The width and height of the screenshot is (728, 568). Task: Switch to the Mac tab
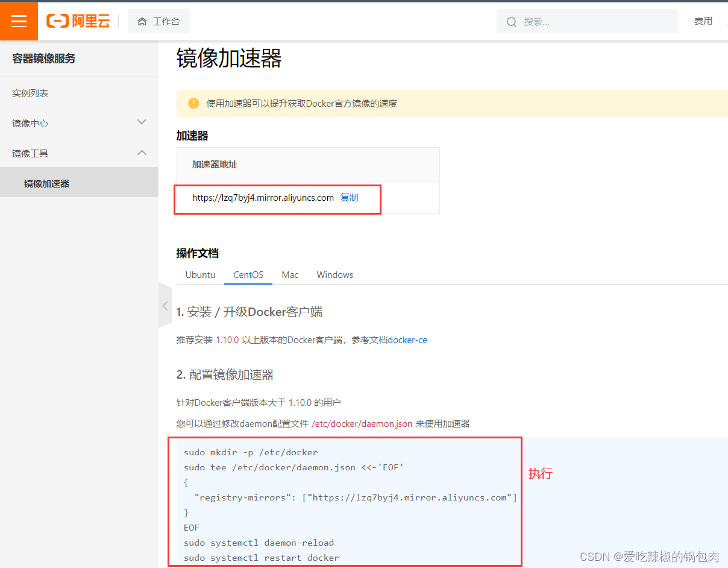[x=290, y=274]
